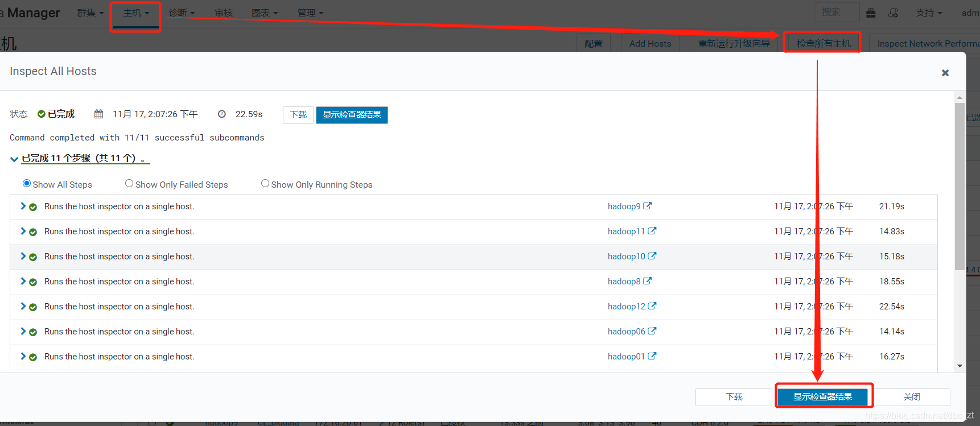Click the green 已完成 status check icon
Image resolution: width=980 pixels, height=426 pixels.
pos(42,114)
